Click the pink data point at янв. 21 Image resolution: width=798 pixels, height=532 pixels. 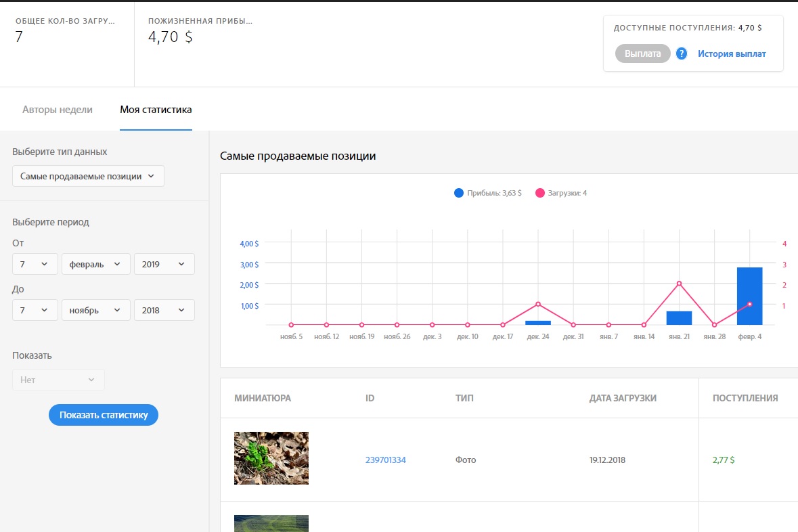[x=679, y=284]
